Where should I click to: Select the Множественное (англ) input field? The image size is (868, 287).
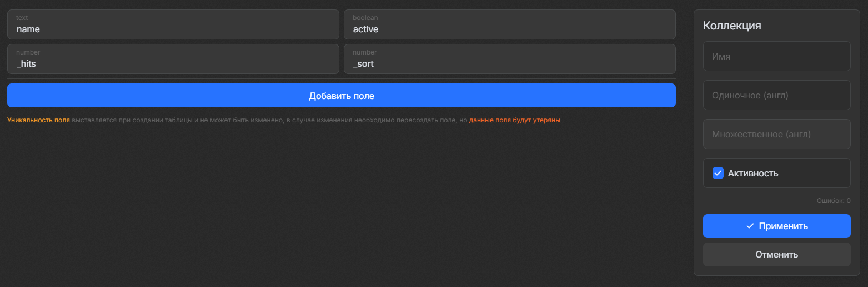pyautogui.click(x=776, y=134)
